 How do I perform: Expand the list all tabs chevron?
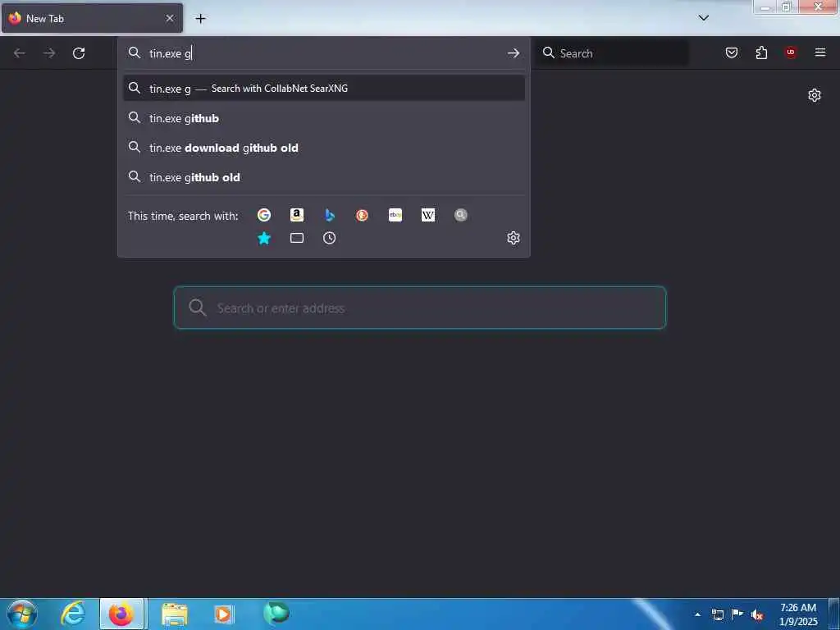point(703,18)
